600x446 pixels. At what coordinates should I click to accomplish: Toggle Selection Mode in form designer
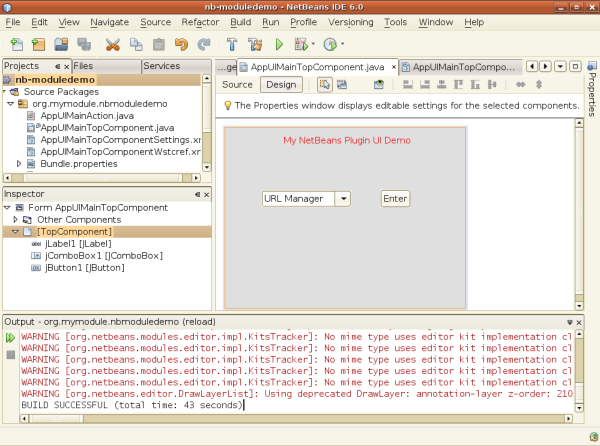[325, 85]
